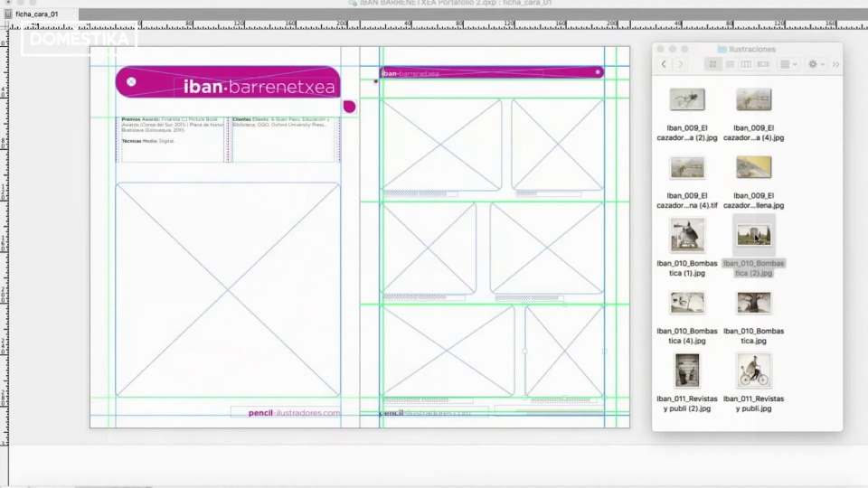
Task: Select thumbnail Iban_011_Revistas y publi.jpg
Action: [x=753, y=371]
